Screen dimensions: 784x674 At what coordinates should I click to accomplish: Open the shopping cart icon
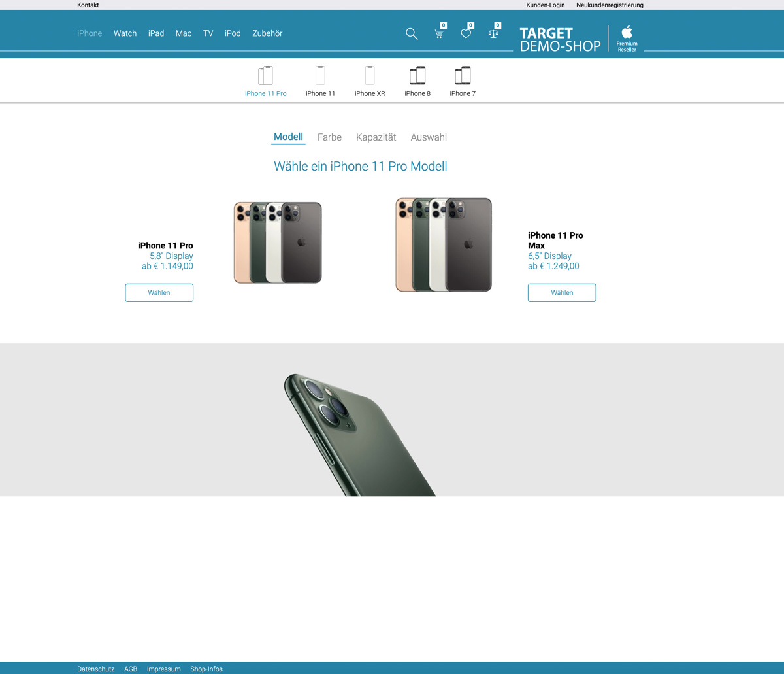pyautogui.click(x=440, y=33)
